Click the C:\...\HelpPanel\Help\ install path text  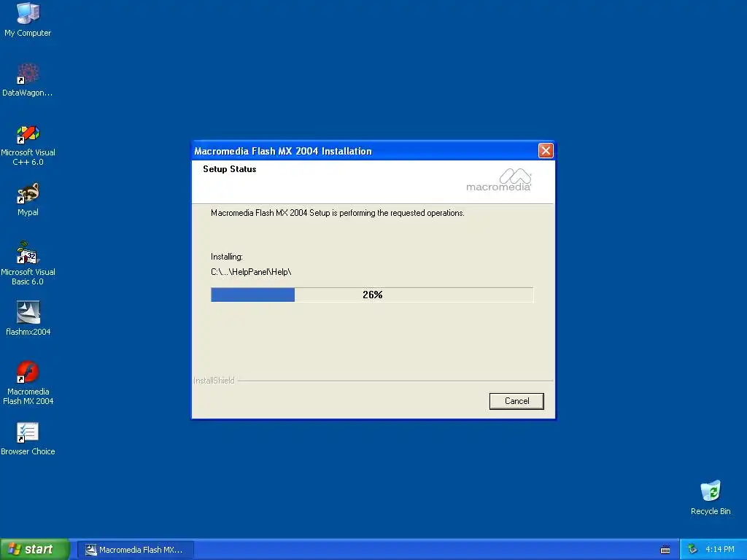251,272
